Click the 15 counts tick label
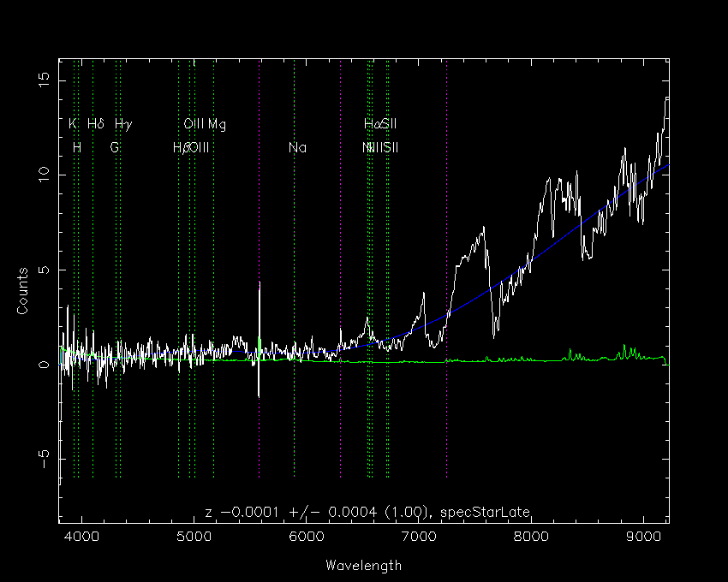 (x=43, y=80)
